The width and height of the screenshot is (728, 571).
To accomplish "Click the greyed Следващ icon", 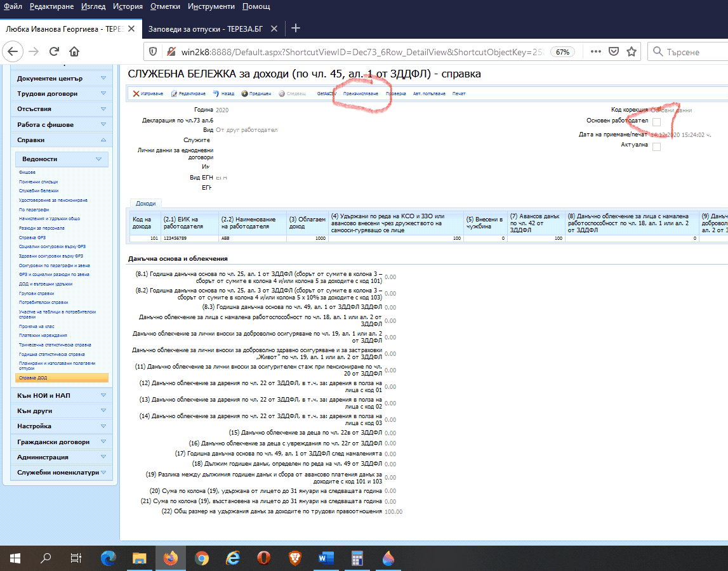I will click(282, 94).
